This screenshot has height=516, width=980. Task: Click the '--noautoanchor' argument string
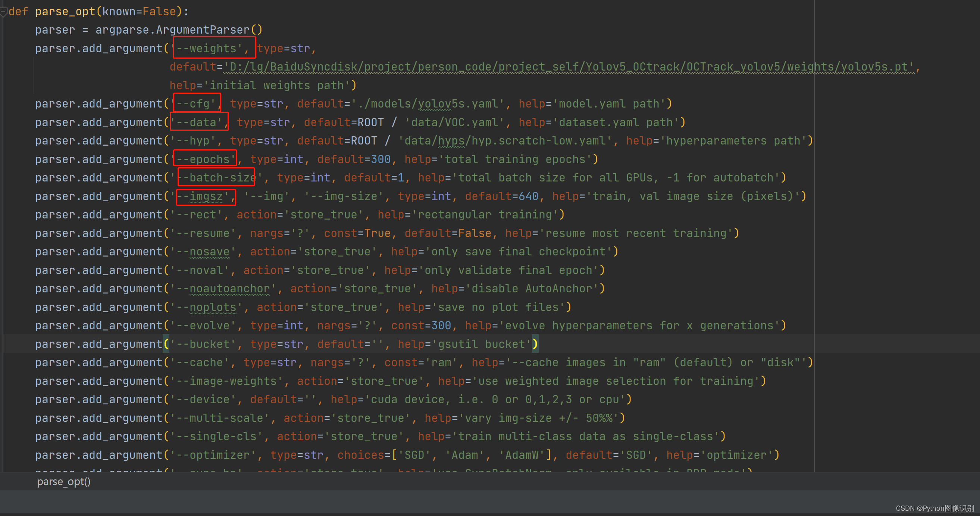pos(223,288)
